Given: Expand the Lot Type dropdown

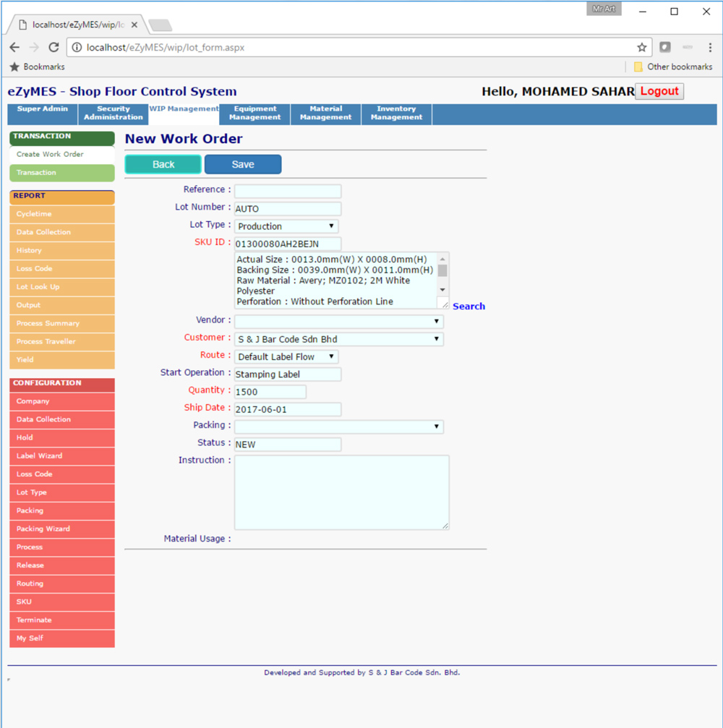Looking at the screenshot, I should [x=286, y=226].
